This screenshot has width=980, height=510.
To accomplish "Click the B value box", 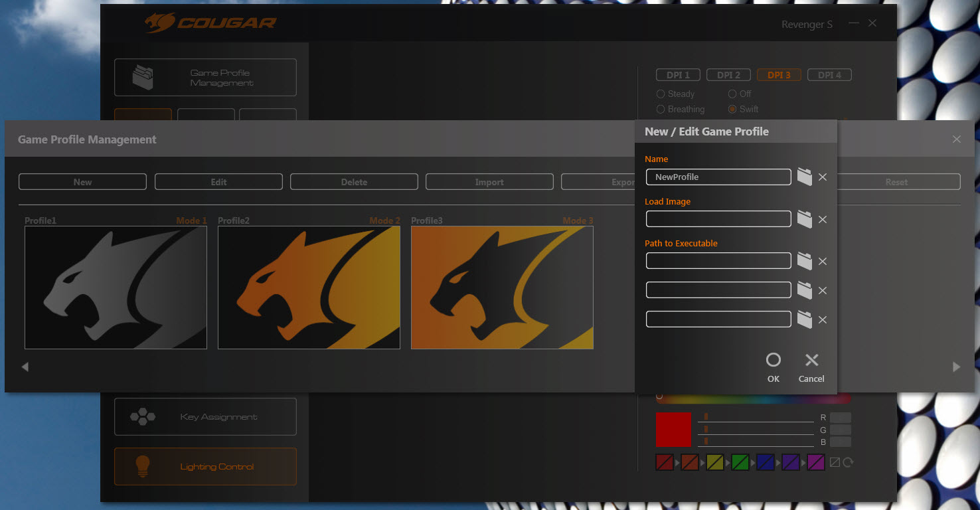I will [x=841, y=442].
